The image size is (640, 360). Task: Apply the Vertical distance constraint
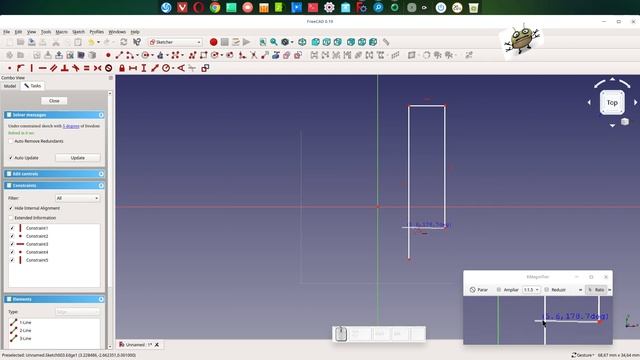coord(144,68)
